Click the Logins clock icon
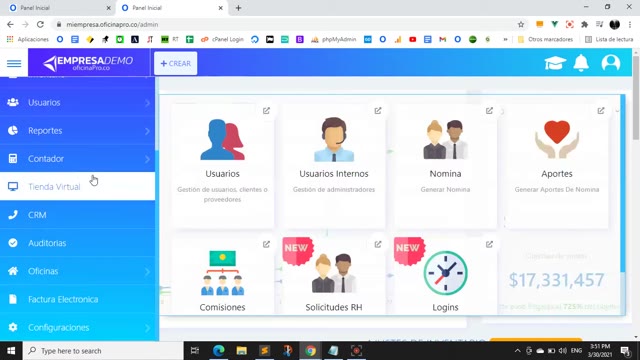 pyautogui.click(x=445, y=273)
